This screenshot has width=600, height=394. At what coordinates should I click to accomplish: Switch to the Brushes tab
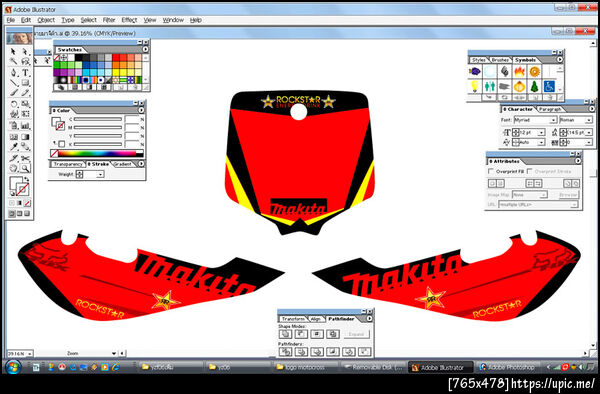click(500, 60)
